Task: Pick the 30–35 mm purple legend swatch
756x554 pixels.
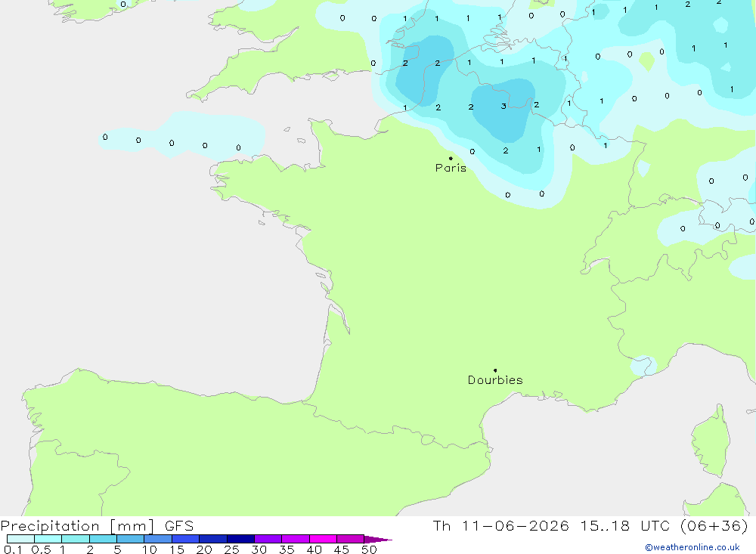Action: 268,539
